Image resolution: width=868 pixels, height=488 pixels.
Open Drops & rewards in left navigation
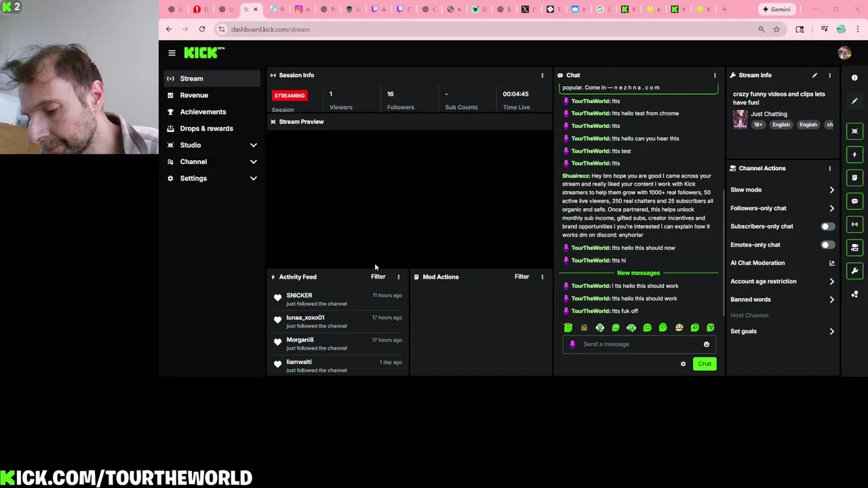click(212, 129)
